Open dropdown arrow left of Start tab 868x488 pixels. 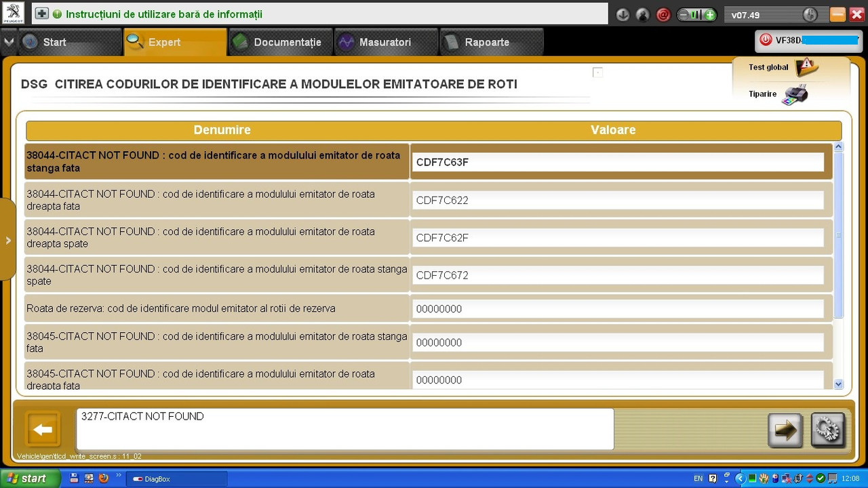(9, 42)
